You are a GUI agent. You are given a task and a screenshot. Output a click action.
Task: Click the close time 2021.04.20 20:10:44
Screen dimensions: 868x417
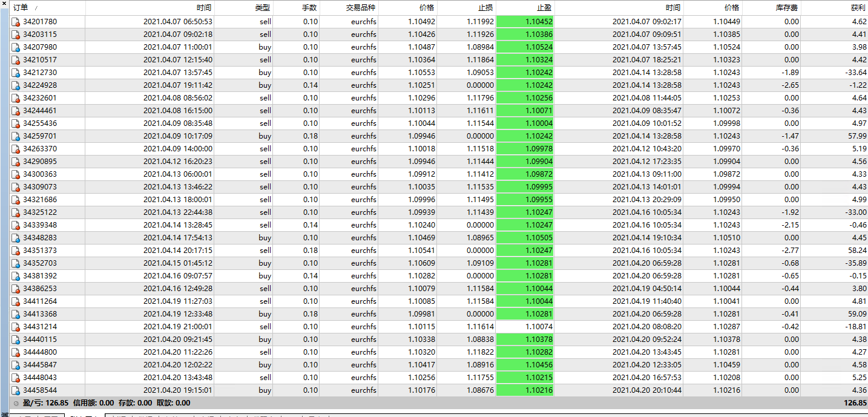647,390
